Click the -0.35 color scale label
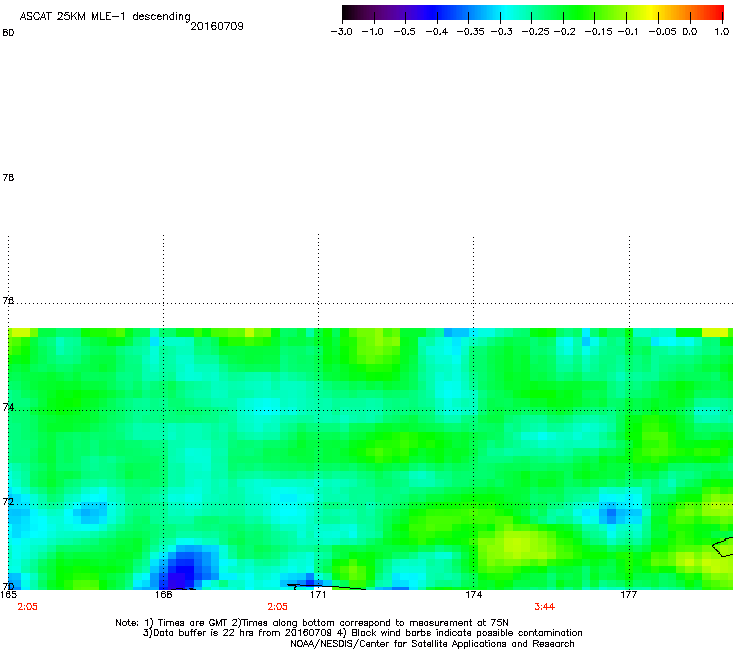The height and width of the screenshot is (650, 740). pyautogui.click(x=471, y=32)
